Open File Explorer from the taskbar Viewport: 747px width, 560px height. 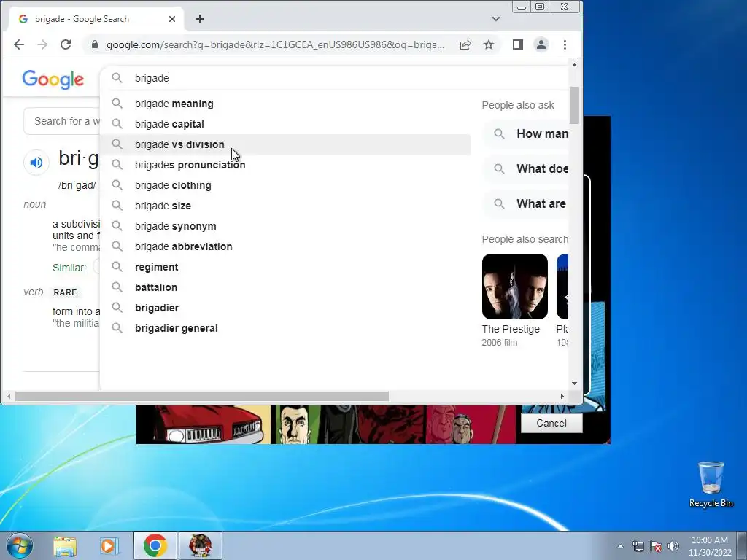click(x=65, y=545)
